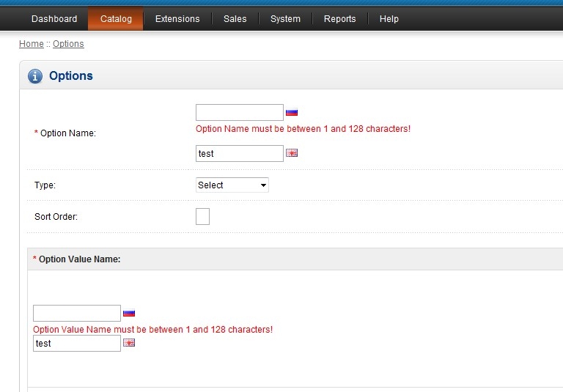Viewport: 563px width, 392px height.
Task: Click the Options info icon in header
Action: coord(35,76)
